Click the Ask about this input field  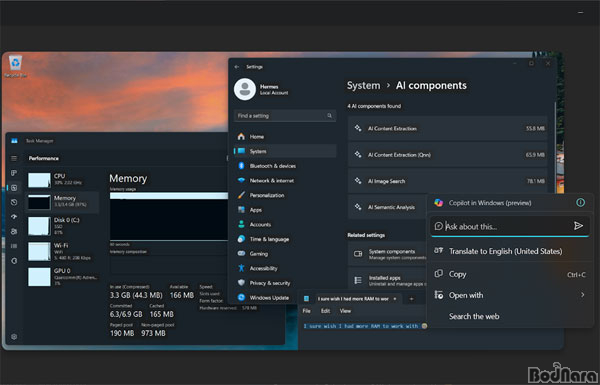(510, 226)
